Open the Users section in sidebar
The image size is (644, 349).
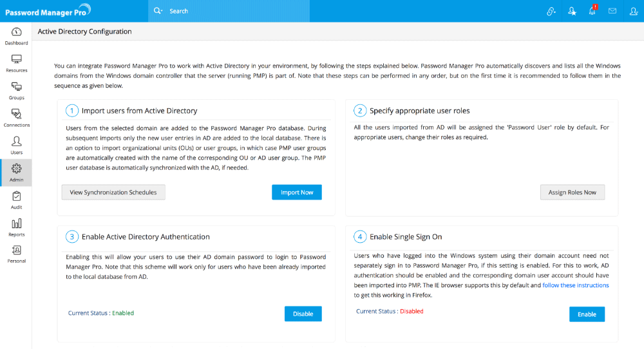tap(16, 146)
